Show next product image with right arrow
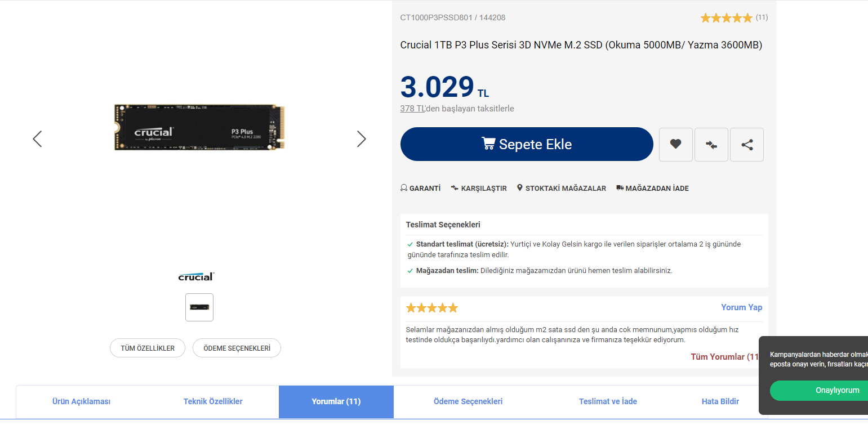The image size is (868, 425). [362, 139]
